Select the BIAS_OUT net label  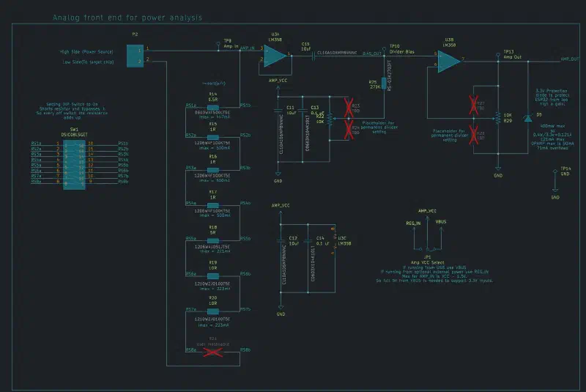[x=372, y=53]
